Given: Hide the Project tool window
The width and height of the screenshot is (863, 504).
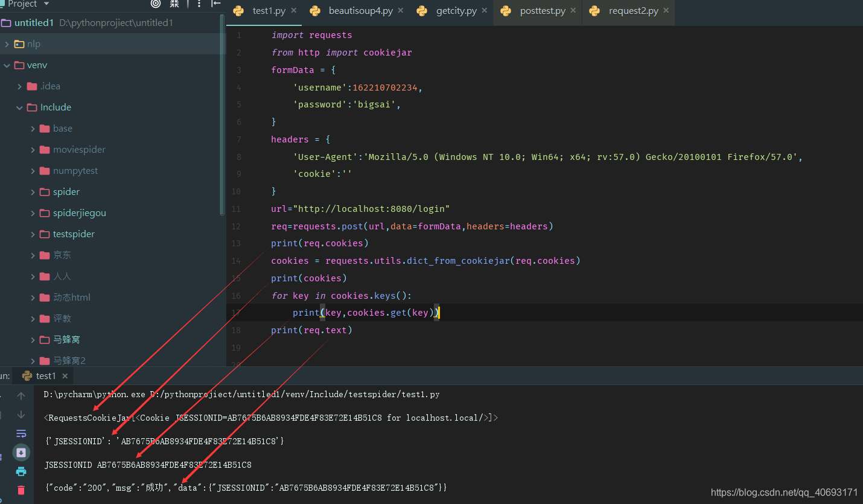Looking at the screenshot, I should [215, 4].
